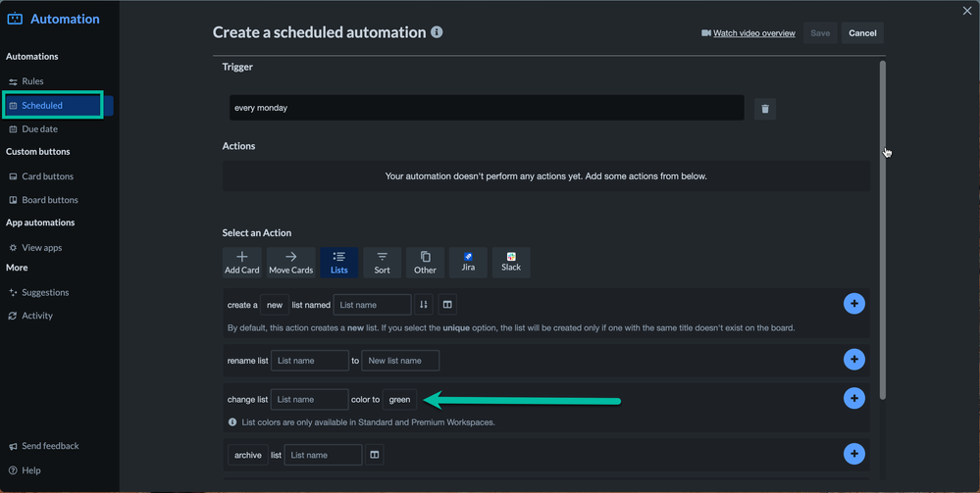Click info icon next to List colors note
The height and width of the screenshot is (493, 980).
coord(232,422)
